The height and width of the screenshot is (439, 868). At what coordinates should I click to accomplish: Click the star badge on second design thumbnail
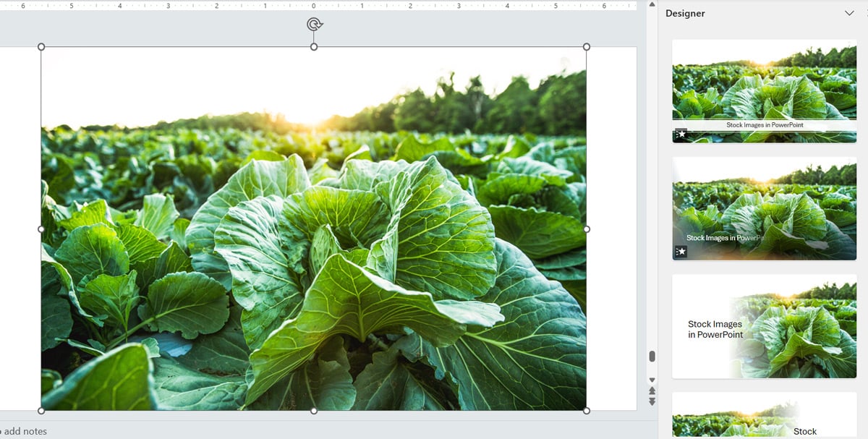pyautogui.click(x=681, y=251)
